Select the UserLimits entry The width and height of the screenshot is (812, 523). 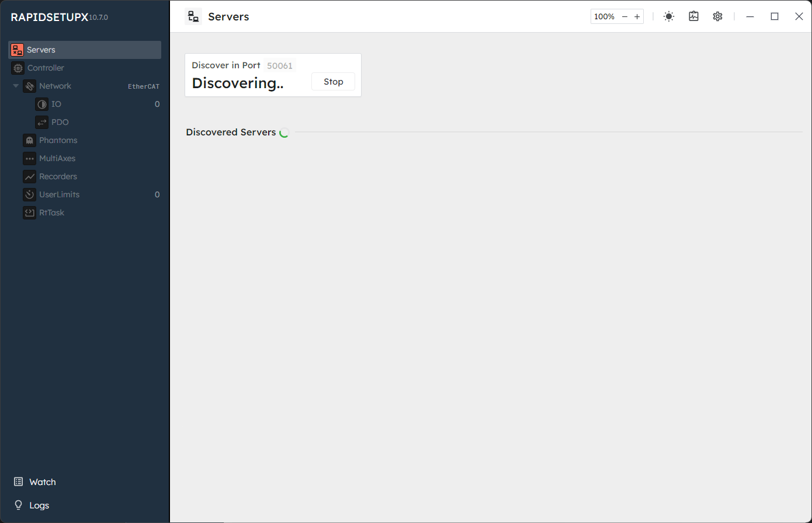pyautogui.click(x=59, y=195)
